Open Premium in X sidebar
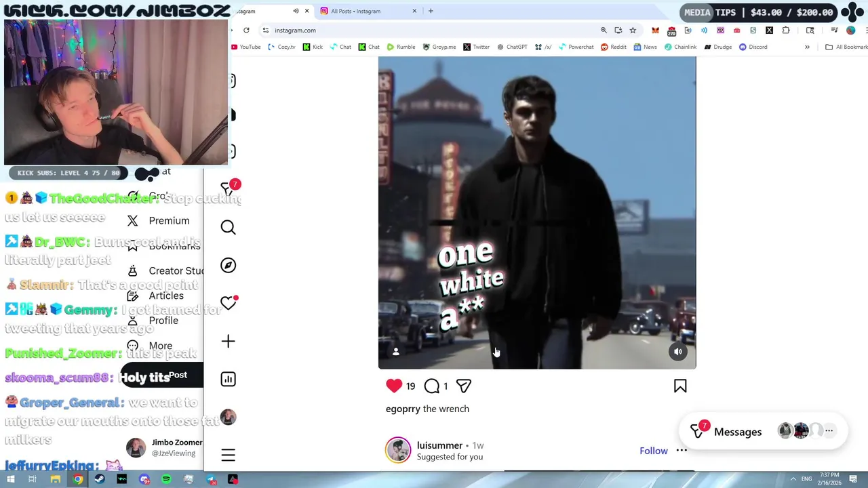Image resolution: width=868 pixels, height=488 pixels. [158, 220]
